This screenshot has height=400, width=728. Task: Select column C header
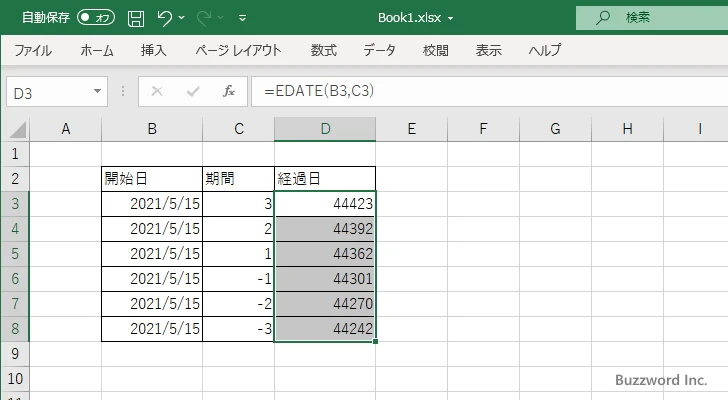(x=239, y=129)
